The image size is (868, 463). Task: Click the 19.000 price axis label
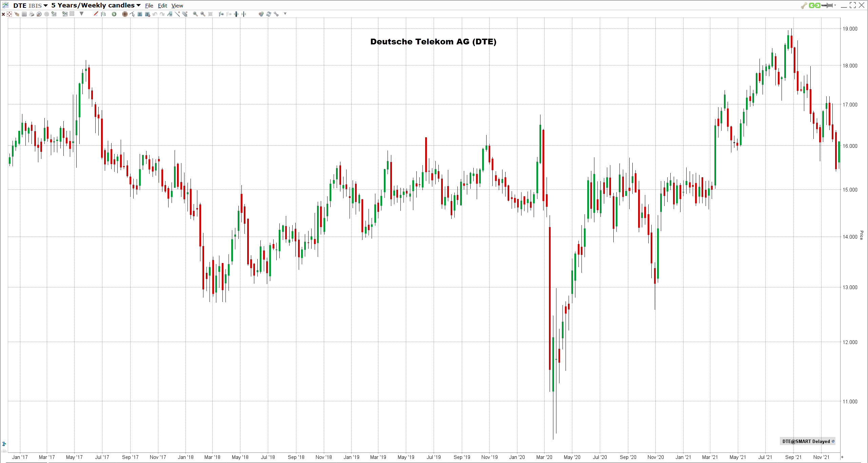[x=850, y=29]
